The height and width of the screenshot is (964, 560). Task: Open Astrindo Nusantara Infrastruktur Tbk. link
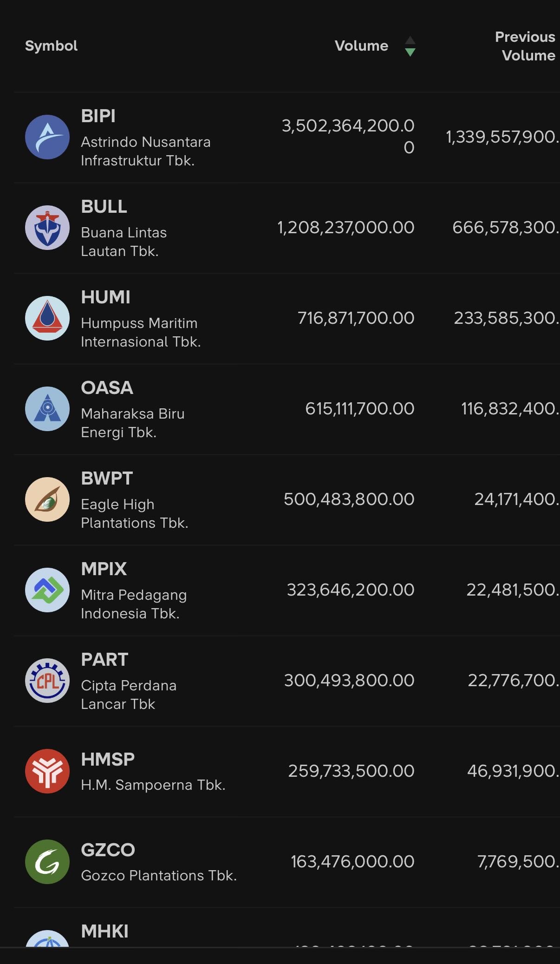[x=145, y=151]
